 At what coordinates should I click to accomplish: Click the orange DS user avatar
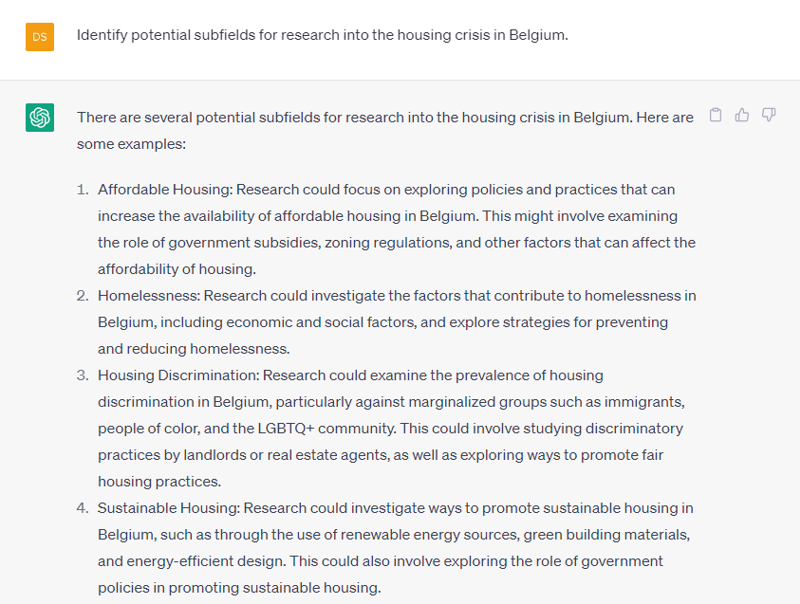(40, 36)
